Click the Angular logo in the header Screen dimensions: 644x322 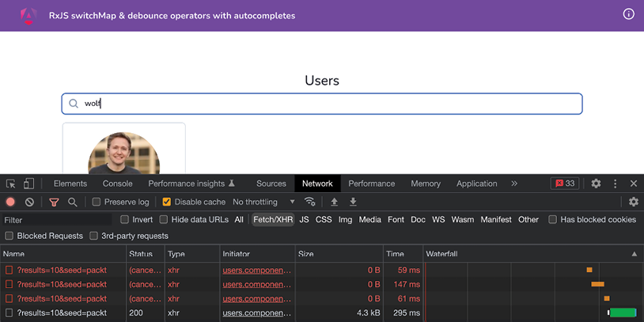point(28,16)
